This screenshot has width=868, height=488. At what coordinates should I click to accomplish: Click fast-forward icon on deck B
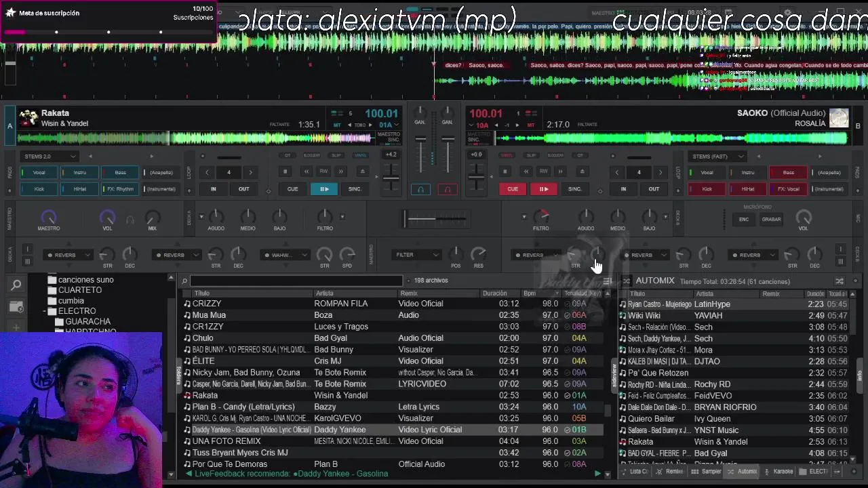560,171
